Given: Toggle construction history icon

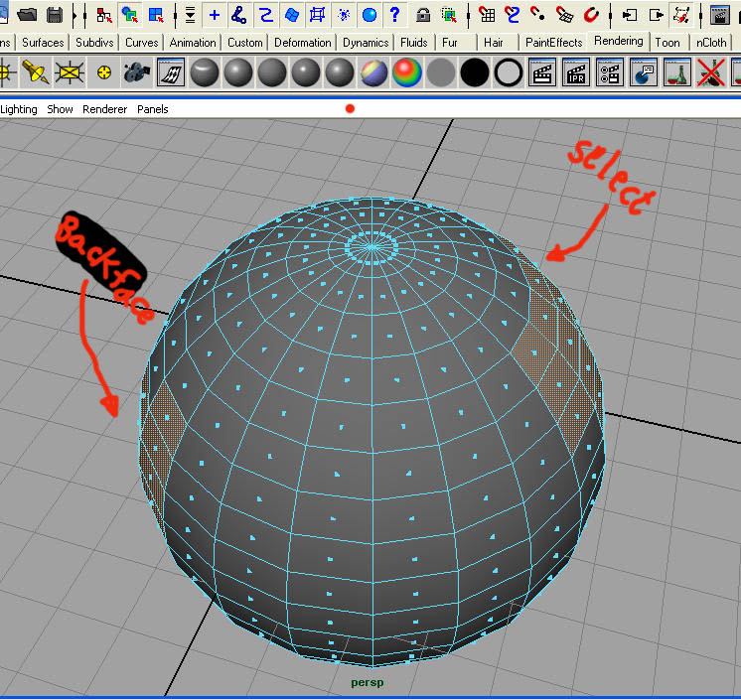Looking at the screenshot, I should [681, 15].
